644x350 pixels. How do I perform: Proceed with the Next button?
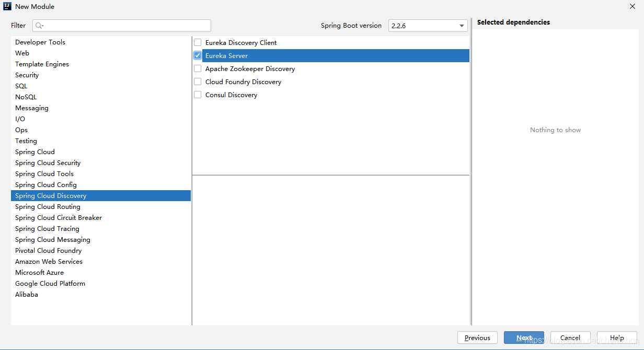coord(524,338)
